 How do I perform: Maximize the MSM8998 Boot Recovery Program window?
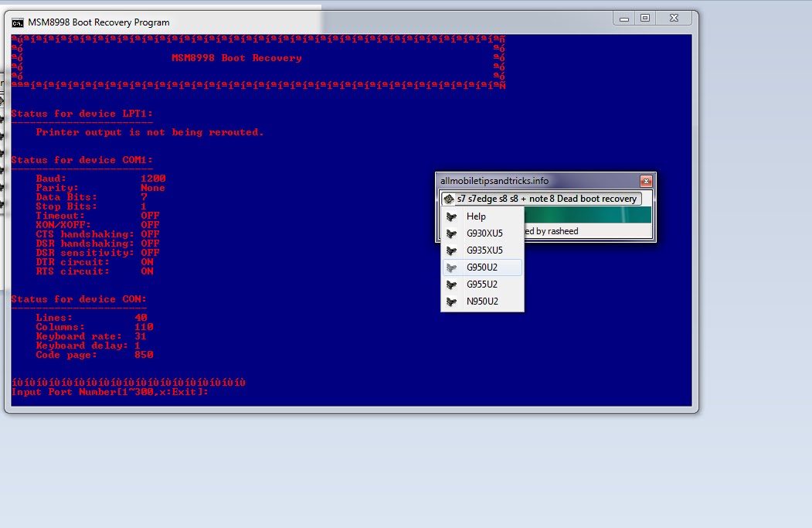pos(645,18)
